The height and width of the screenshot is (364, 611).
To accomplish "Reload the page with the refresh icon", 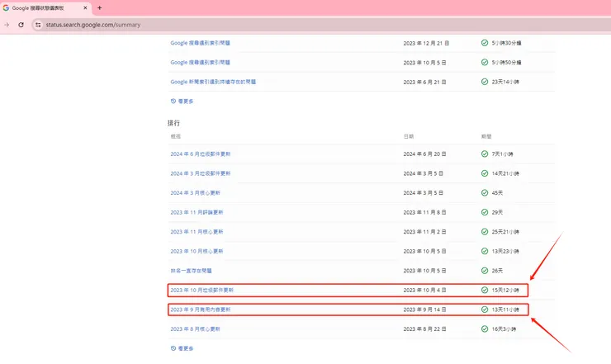I will tap(21, 25).
